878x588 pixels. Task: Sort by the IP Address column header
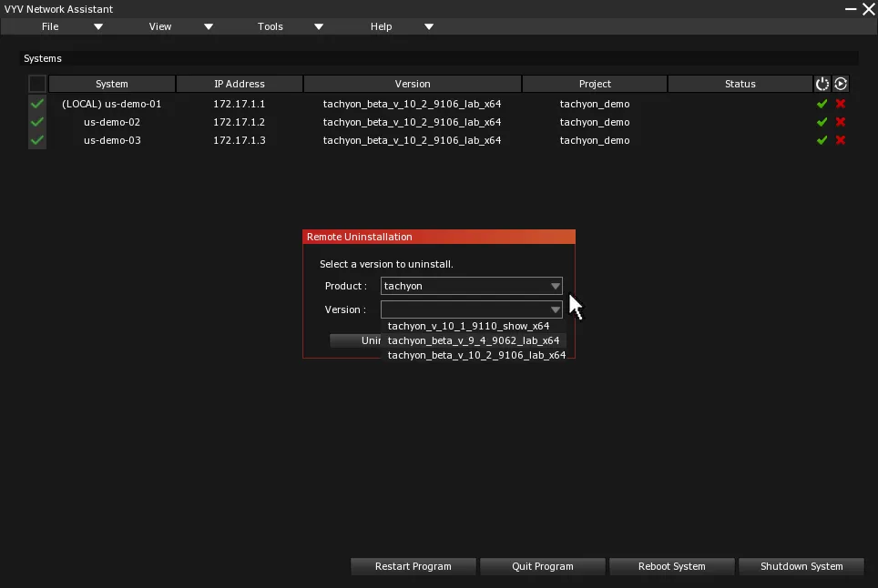coord(240,84)
